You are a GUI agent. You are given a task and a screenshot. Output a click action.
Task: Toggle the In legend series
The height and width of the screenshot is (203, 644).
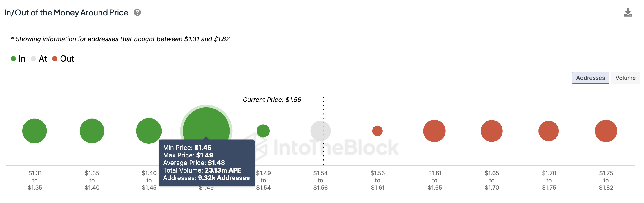[18, 59]
